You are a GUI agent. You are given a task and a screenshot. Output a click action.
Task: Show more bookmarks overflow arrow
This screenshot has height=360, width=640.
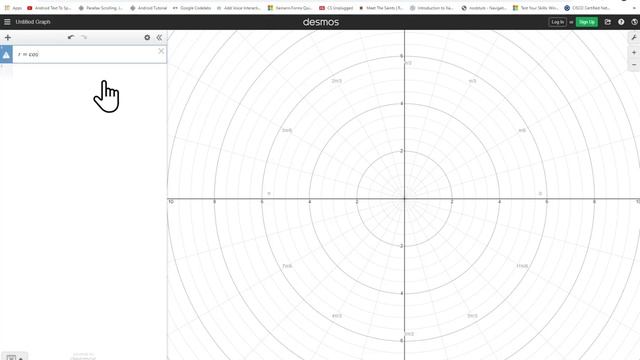click(634, 8)
